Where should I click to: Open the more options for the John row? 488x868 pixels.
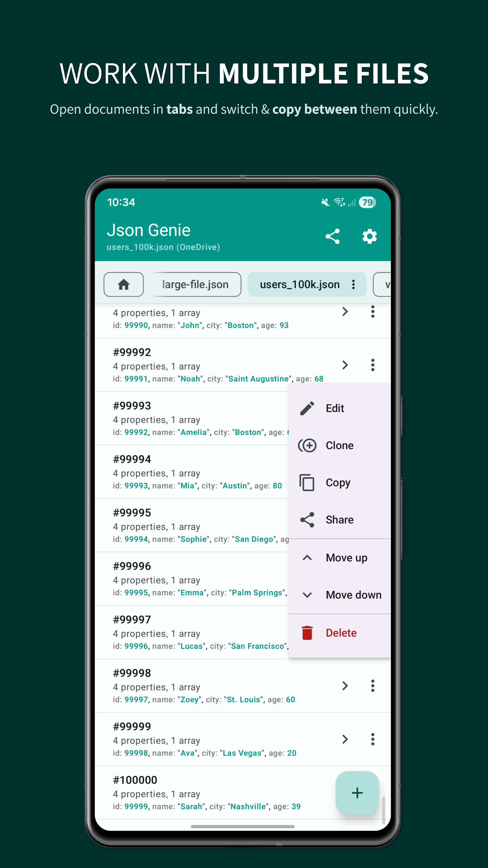pyautogui.click(x=372, y=312)
